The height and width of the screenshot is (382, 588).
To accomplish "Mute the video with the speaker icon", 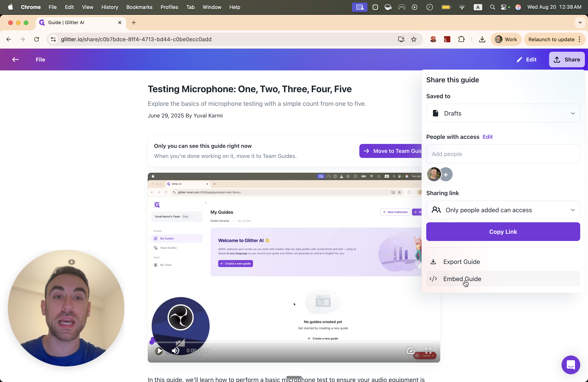I will click(175, 351).
